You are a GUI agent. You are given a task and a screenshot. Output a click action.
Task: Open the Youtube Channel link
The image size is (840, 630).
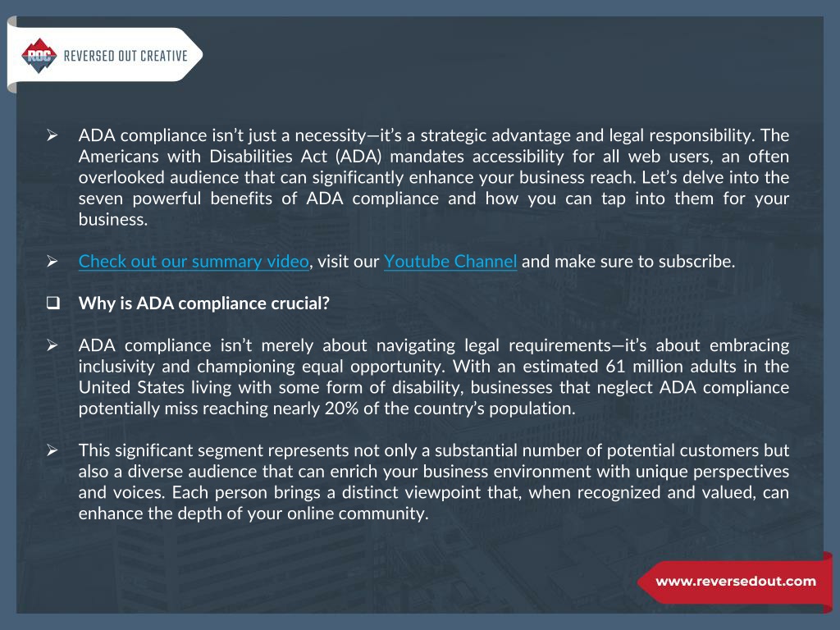point(450,262)
